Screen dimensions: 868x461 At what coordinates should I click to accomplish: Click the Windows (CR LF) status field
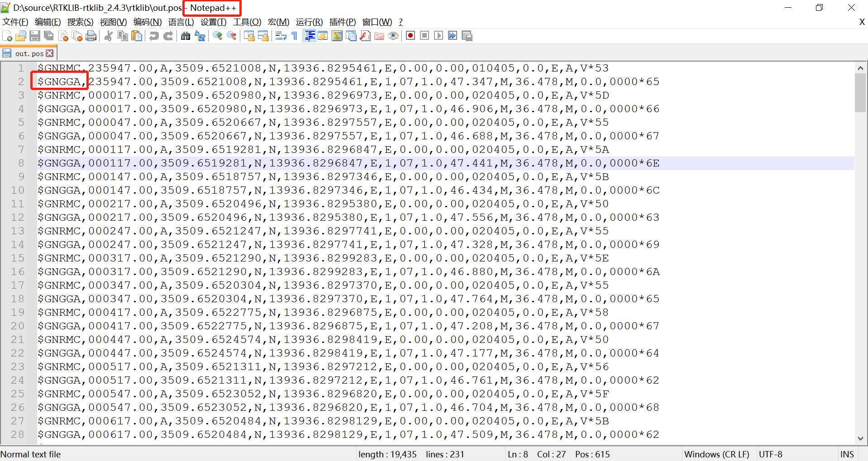point(717,454)
